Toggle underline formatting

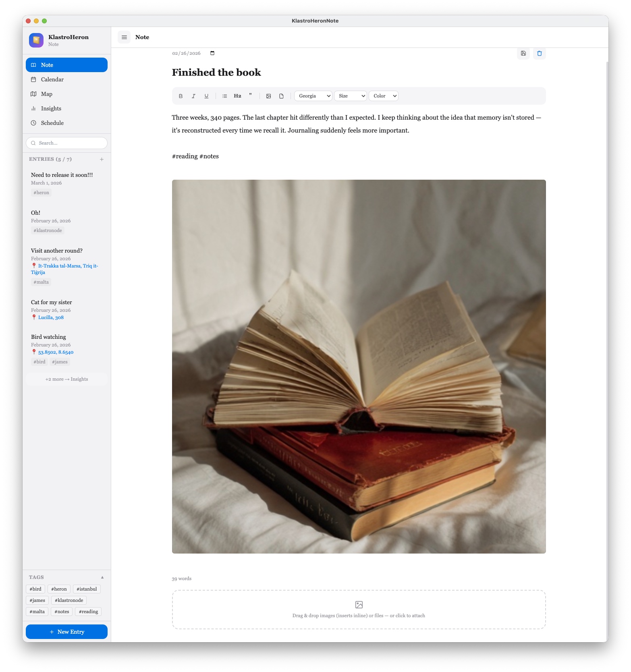pyautogui.click(x=206, y=96)
